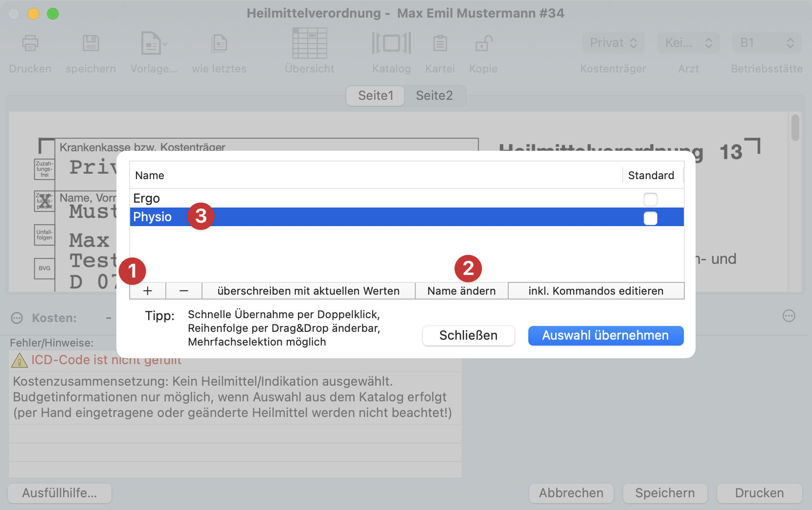Screen dimensions: 812x510
Task: Switch to the Seite1 tab
Action: click(x=376, y=95)
